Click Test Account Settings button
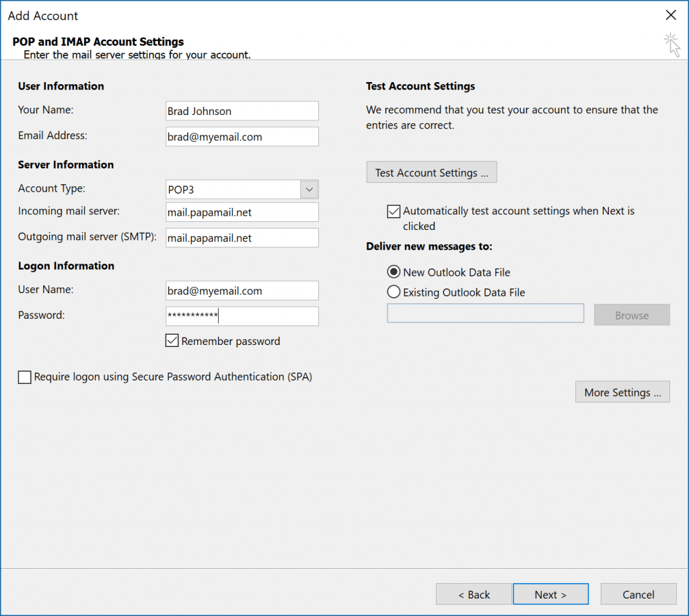The width and height of the screenshot is (689, 616). click(431, 172)
